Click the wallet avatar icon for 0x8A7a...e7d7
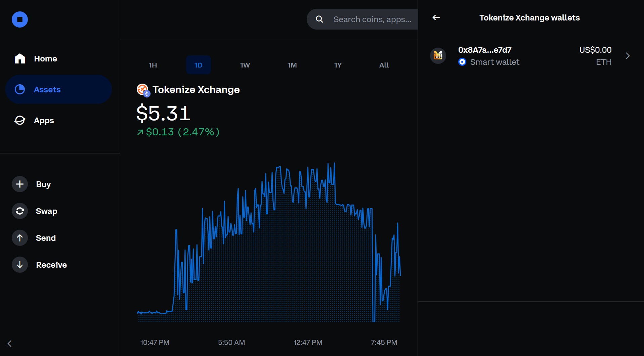 (x=438, y=55)
